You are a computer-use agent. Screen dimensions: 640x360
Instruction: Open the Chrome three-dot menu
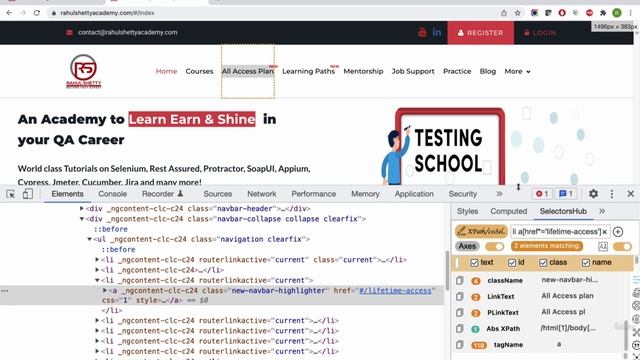pyautogui.click(x=631, y=13)
